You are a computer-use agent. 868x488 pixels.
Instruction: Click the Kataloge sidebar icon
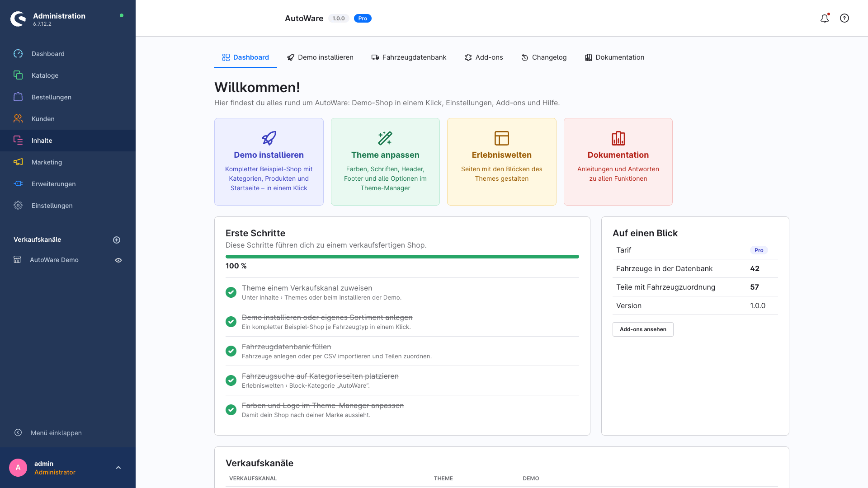point(18,75)
